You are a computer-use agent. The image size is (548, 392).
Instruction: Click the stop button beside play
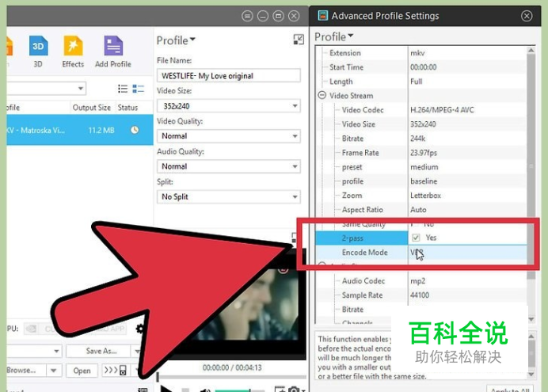[185, 390]
